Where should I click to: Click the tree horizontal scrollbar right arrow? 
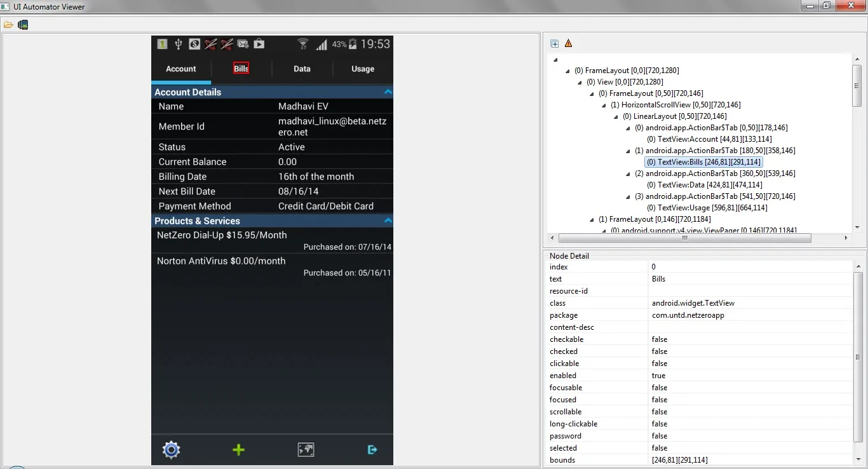pyautogui.click(x=846, y=238)
